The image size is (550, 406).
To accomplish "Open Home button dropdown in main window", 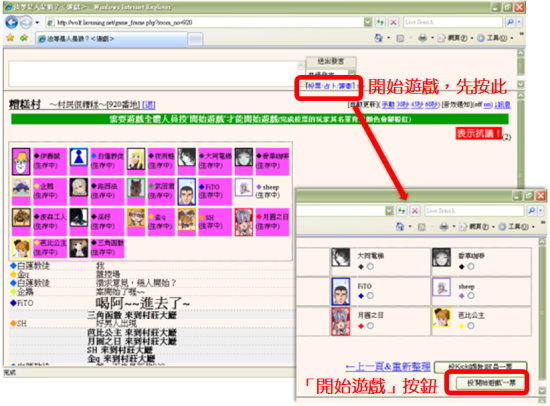I will pyautogui.click(x=389, y=38).
